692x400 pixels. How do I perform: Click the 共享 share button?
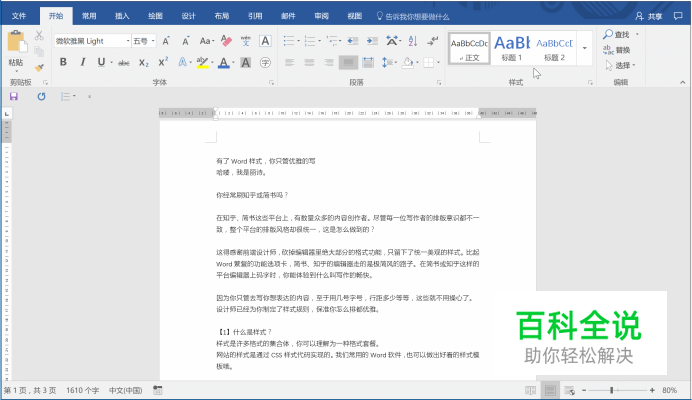(649, 16)
